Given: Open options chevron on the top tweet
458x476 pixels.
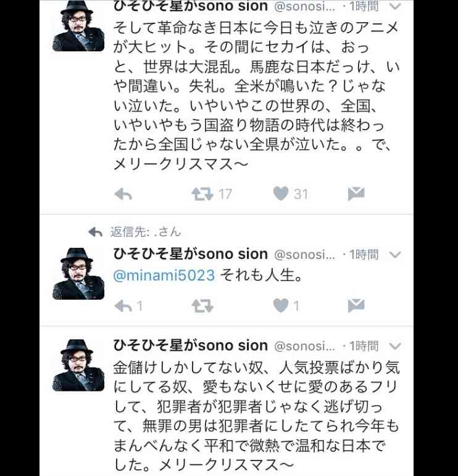Looking at the screenshot, I should pos(395,6).
